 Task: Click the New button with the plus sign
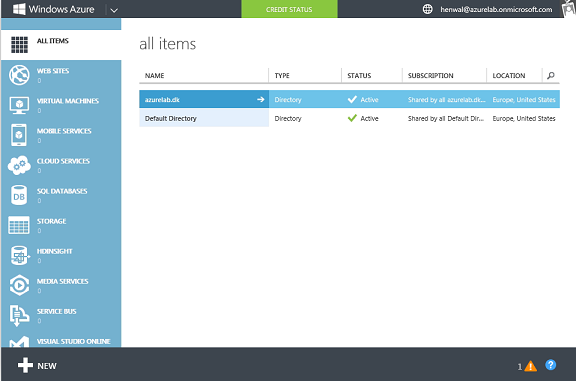[37, 366]
